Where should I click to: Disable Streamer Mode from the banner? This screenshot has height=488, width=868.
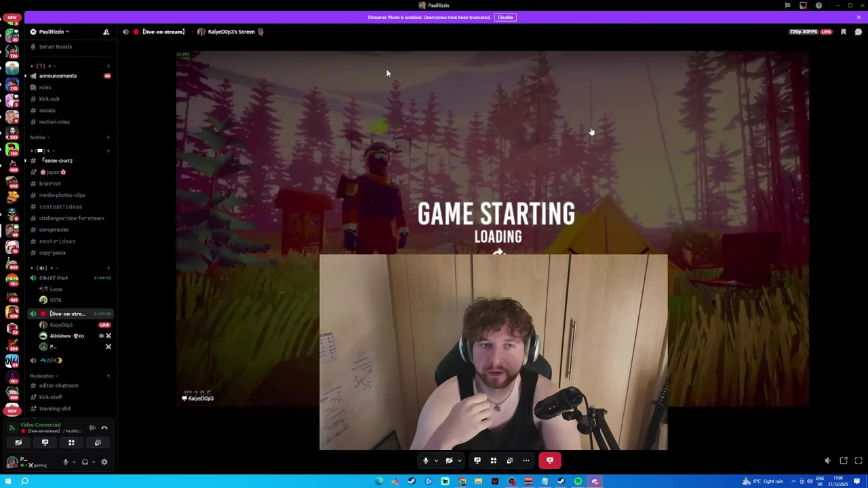pos(505,18)
